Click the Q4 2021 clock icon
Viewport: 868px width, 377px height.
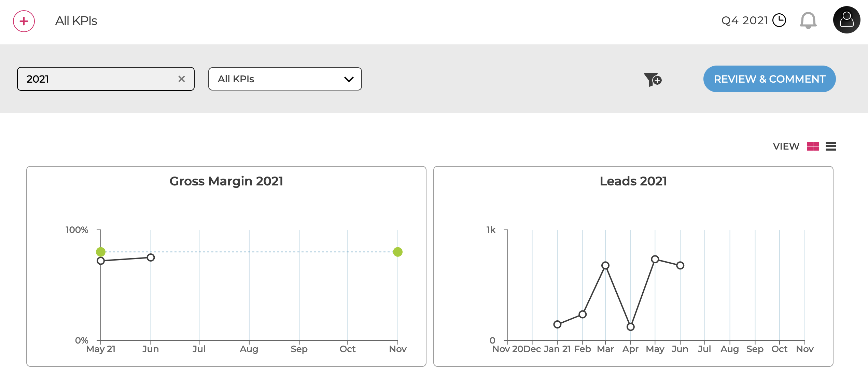779,20
